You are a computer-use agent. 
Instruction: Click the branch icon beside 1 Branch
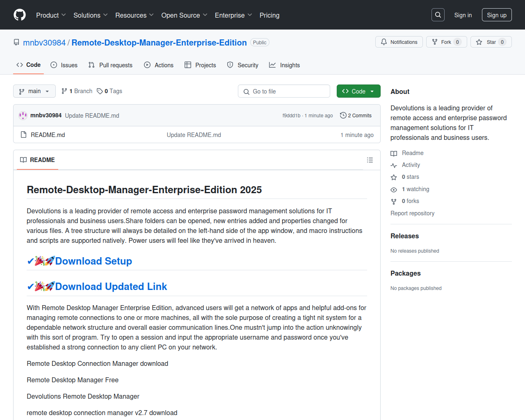click(64, 91)
